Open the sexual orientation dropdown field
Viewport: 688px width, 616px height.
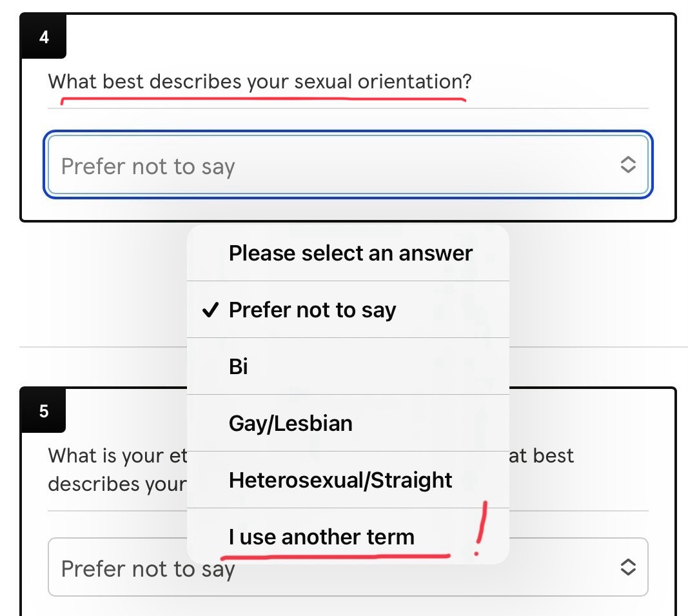click(348, 164)
